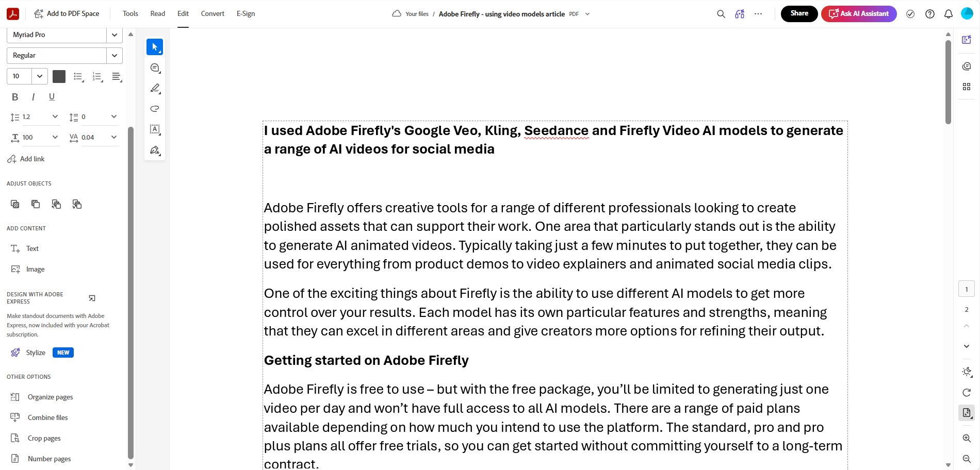Open Ask AI Assistant
The width and height of the screenshot is (980, 470).
(859, 14)
